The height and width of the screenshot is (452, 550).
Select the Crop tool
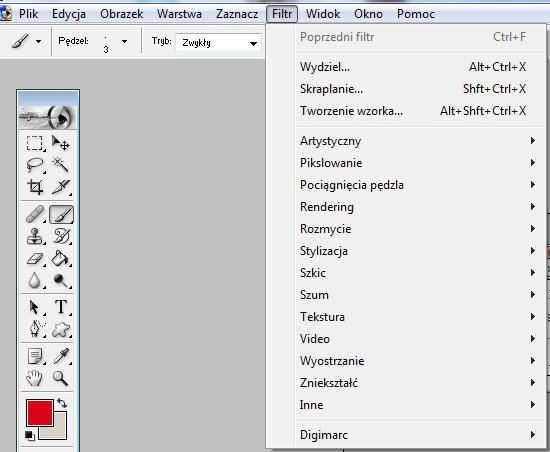35,187
